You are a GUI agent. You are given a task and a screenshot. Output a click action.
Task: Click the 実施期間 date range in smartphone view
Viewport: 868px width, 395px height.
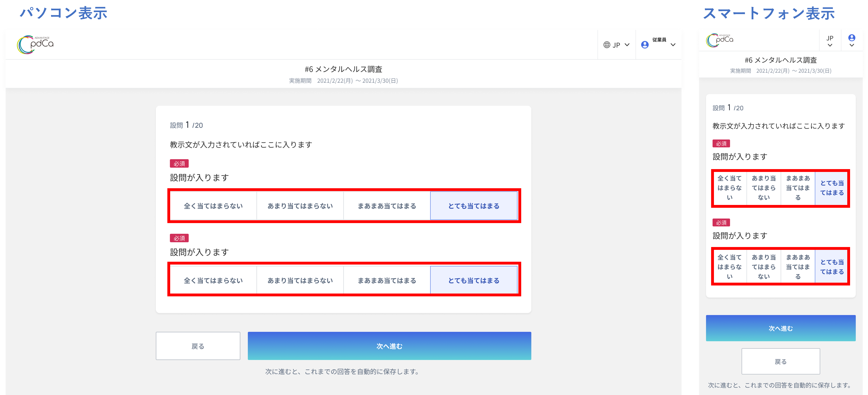pyautogui.click(x=781, y=71)
